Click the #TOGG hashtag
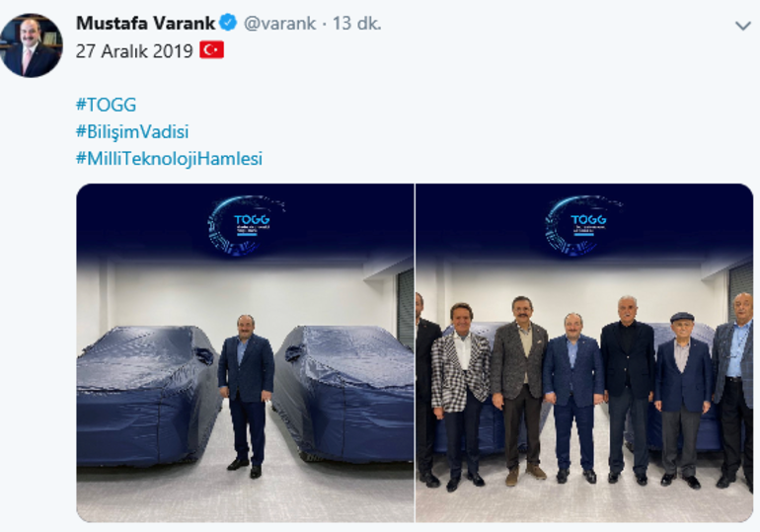The width and height of the screenshot is (760, 532). tap(107, 105)
